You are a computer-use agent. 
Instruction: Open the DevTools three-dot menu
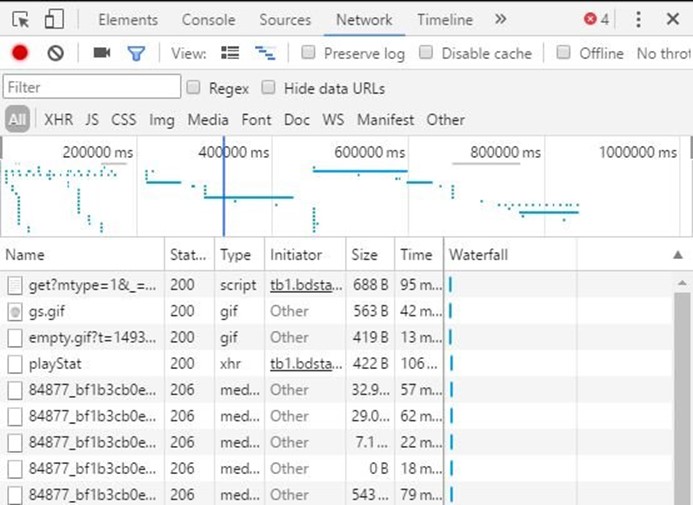pos(638,20)
